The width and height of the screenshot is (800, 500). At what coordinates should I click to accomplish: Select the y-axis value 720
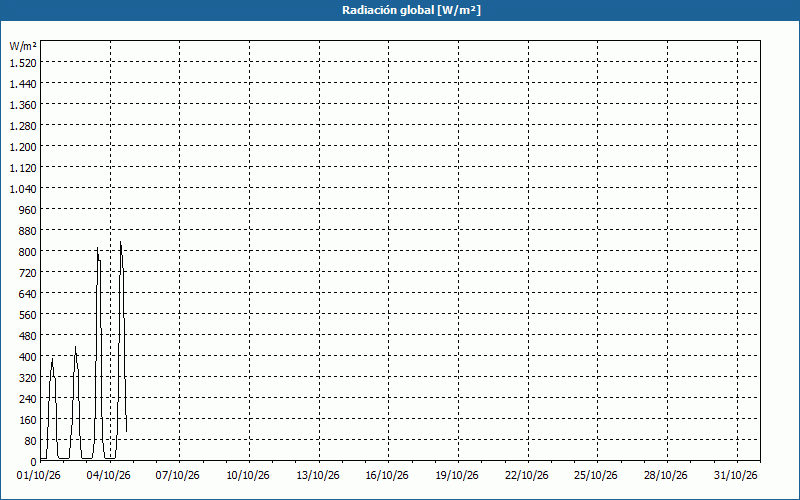29,272
